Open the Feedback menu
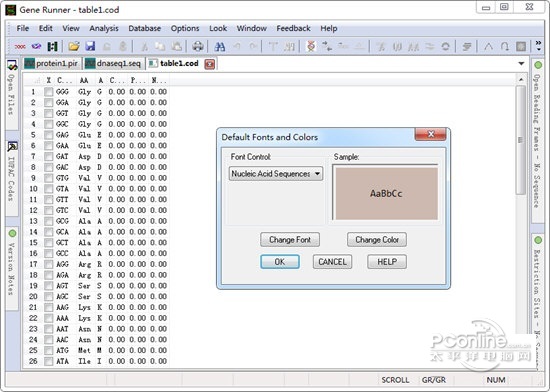Image resolution: width=550 pixels, height=392 pixels. [293, 28]
